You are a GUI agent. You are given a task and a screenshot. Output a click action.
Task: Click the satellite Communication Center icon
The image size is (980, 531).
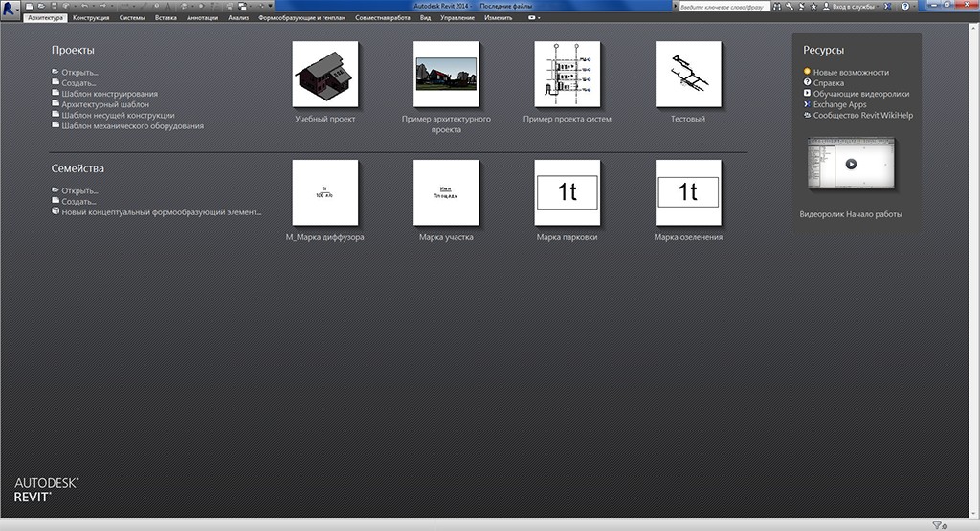[x=801, y=7]
